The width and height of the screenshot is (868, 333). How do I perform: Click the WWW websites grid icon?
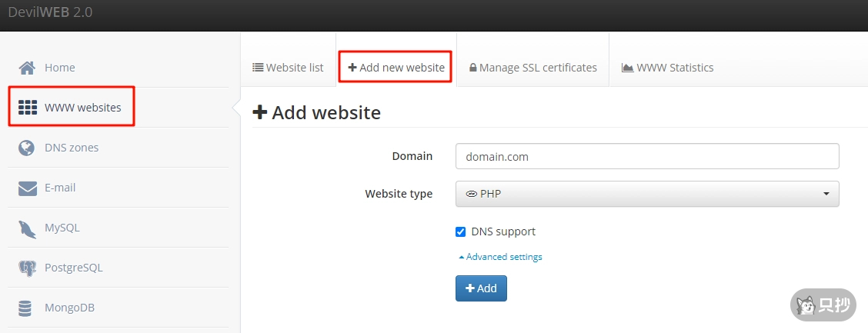click(28, 108)
